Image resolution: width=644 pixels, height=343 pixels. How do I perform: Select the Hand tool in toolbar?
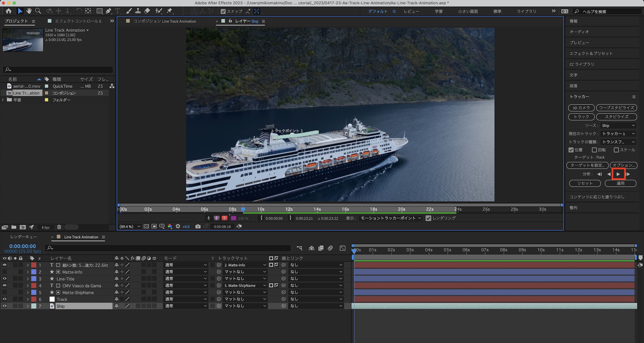pyautogui.click(x=29, y=11)
